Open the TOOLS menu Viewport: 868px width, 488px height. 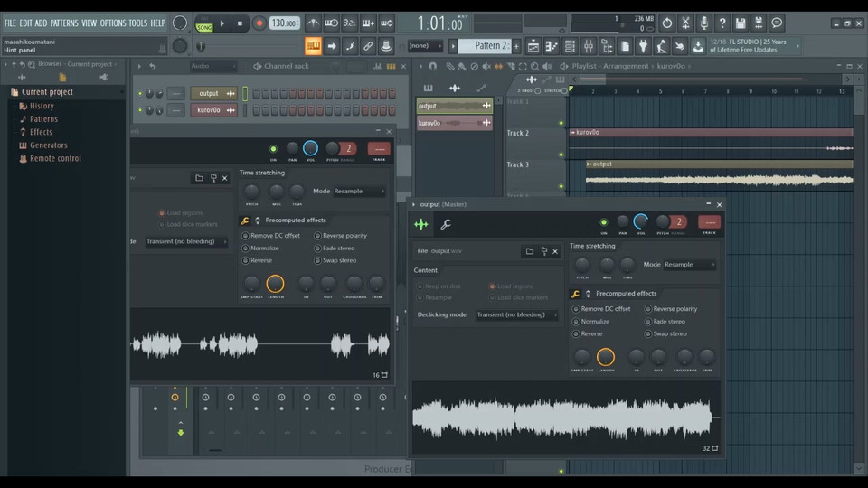[x=137, y=23]
